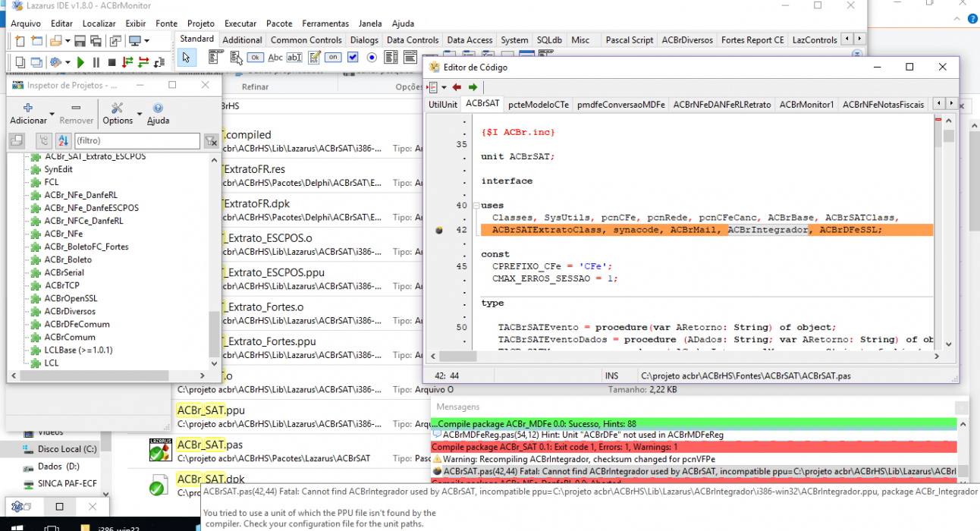This screenshot has height=531, width=980.
Task: Switch to the Data Access palette tab
Action: point(470,40)
